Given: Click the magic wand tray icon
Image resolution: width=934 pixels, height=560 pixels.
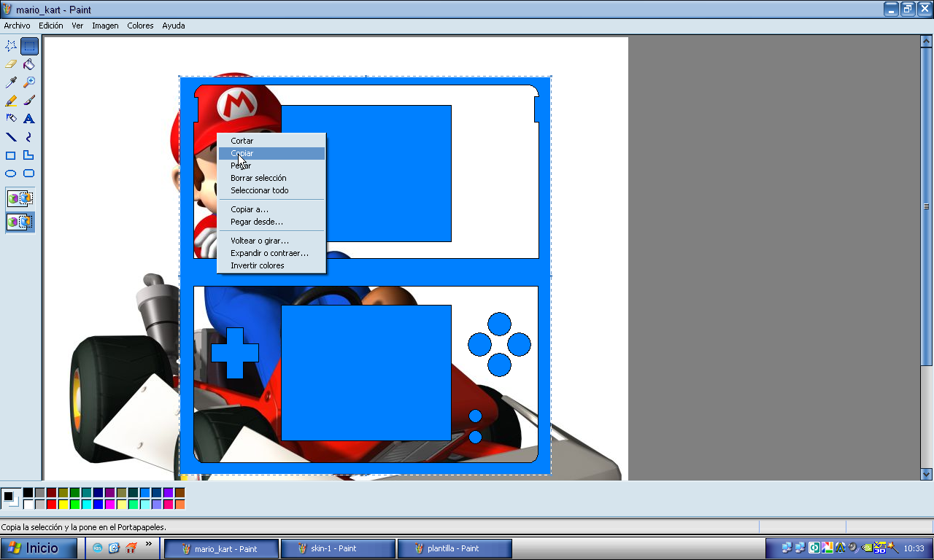Looking at the screenshot, I should coord(892,548).
